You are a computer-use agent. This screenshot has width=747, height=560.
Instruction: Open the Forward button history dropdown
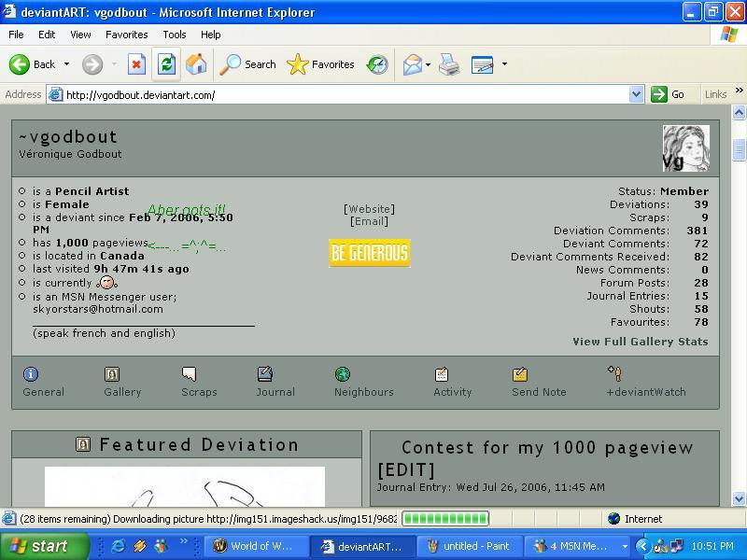click(x=114, y=64)
